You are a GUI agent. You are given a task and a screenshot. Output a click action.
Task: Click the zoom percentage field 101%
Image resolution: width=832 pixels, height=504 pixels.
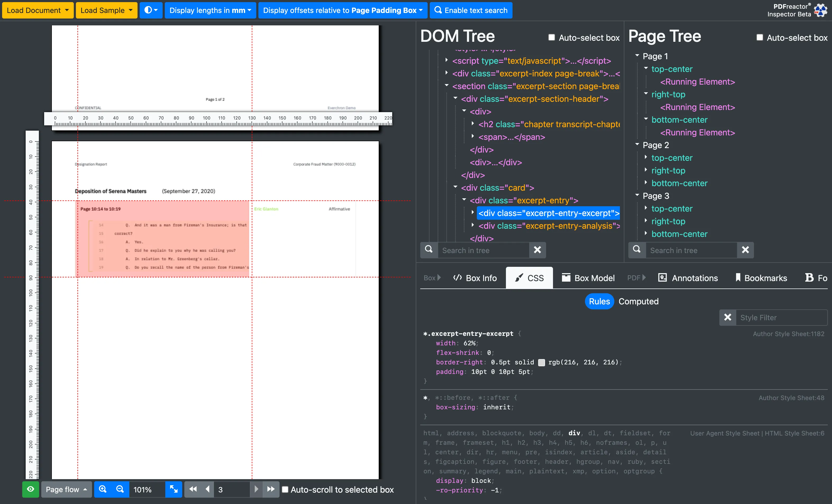[147, 489]
